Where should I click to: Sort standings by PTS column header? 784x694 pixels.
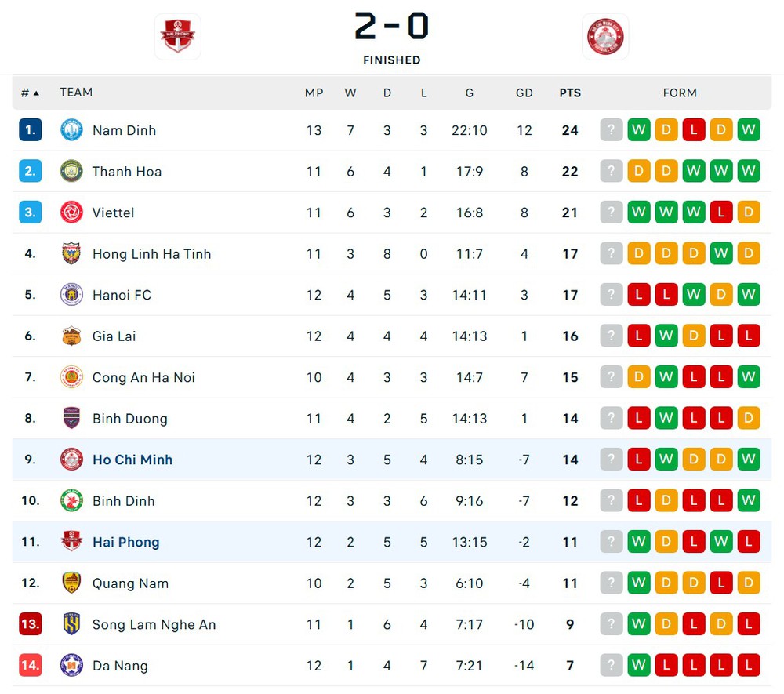click(570, 93)
